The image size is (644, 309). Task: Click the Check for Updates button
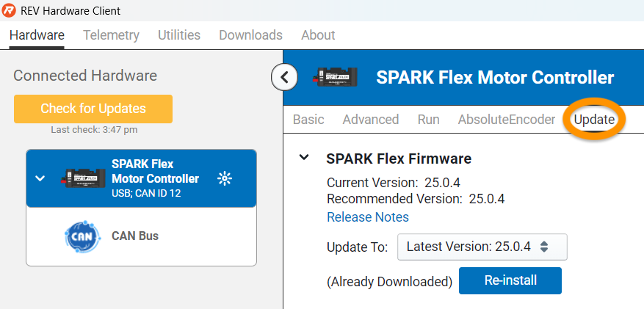pyautogui.click(x=93, y=109)
